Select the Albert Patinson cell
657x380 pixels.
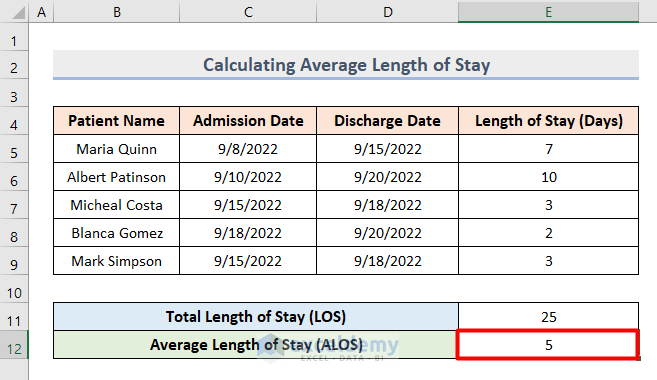(116, 177)
